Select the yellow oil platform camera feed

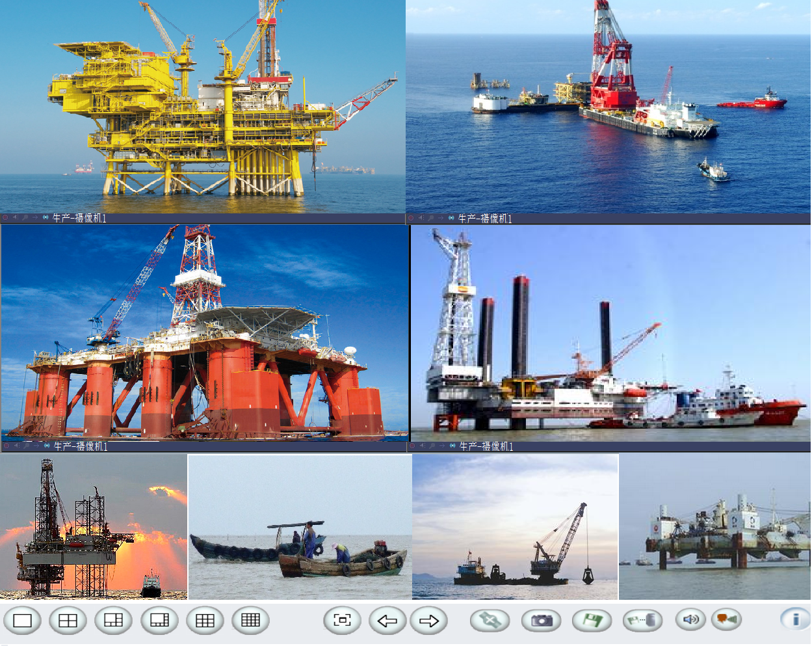(x=202, y=106)
